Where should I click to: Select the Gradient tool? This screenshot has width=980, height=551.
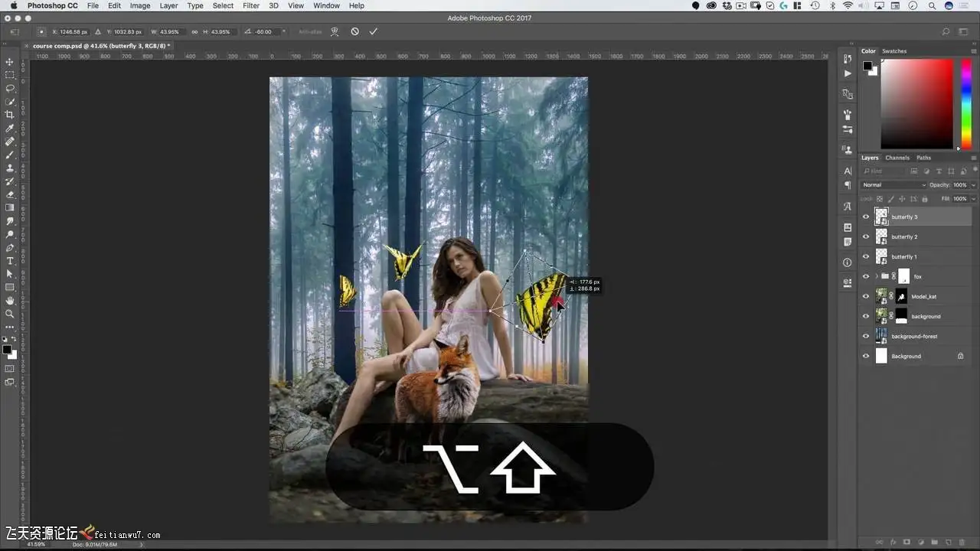pyautogui.click(x=10, y=207)
